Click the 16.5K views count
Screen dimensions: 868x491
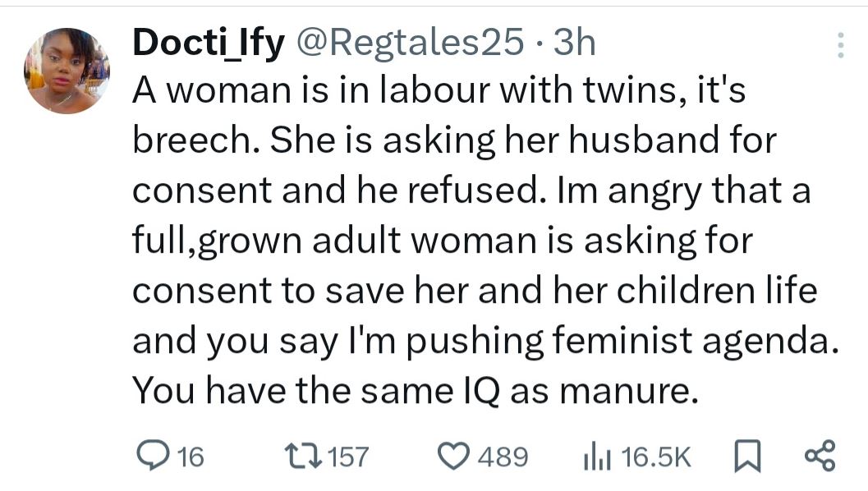tap(657, 457)
